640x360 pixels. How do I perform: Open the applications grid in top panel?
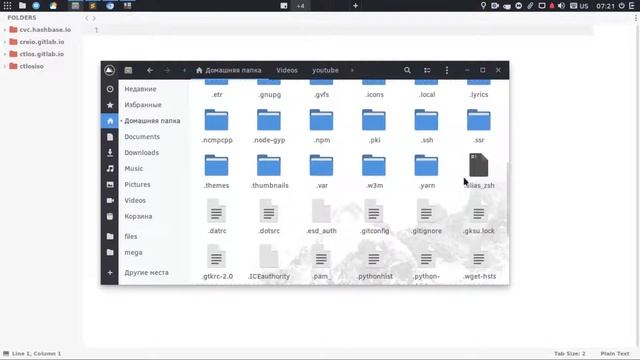click(x=7, y=6)
